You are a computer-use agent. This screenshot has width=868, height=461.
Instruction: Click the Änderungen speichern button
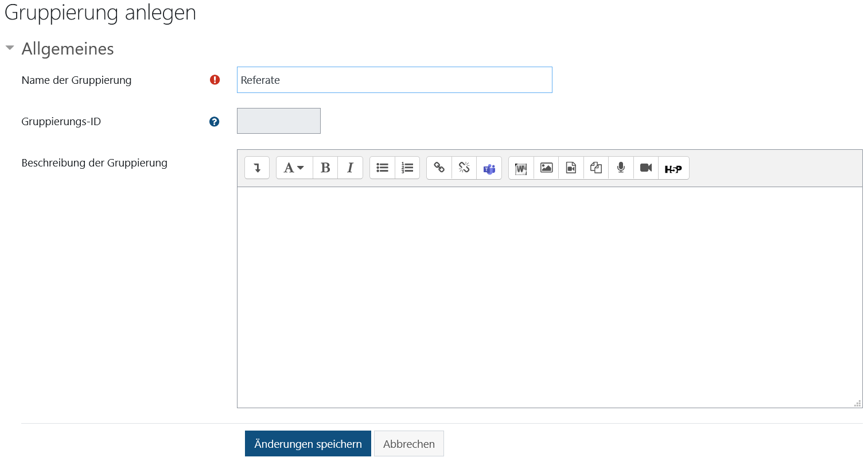click(x=308, y=444)
